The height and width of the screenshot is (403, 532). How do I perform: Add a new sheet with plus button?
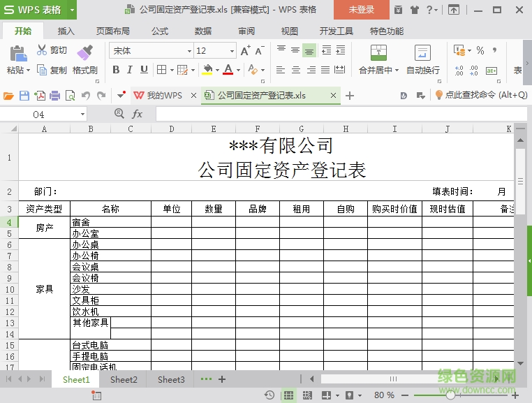click(222, 379)
